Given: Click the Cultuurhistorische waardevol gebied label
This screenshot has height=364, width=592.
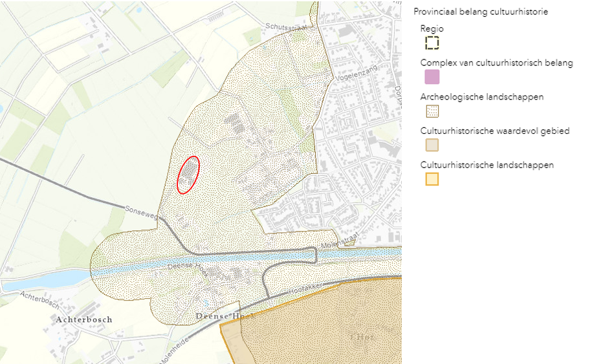Looking at the screenshot, I should 495,131.
